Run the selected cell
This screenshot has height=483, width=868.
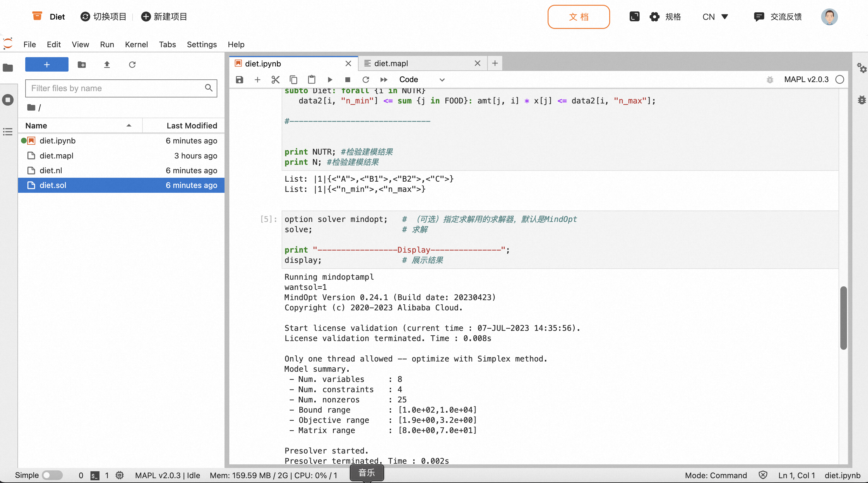329,80
